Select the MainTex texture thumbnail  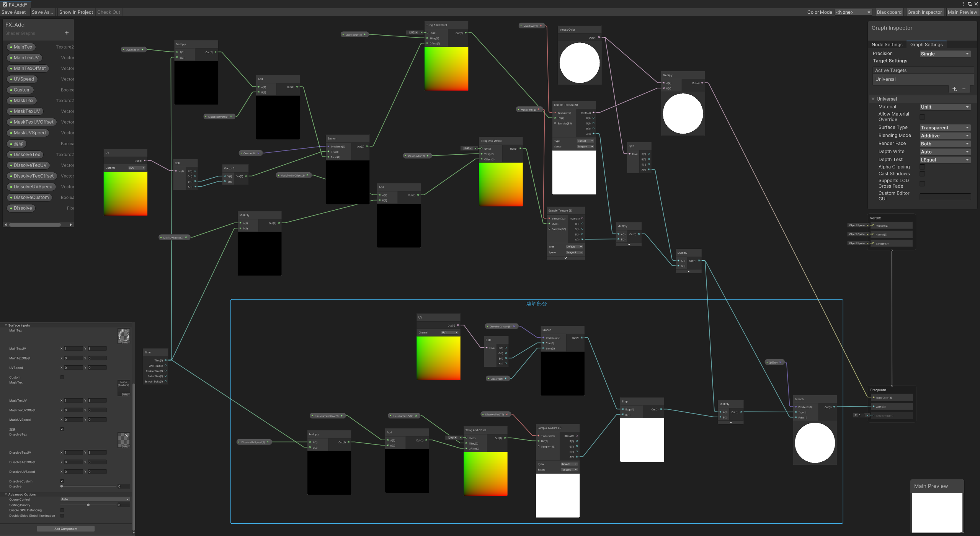[124, 336]
